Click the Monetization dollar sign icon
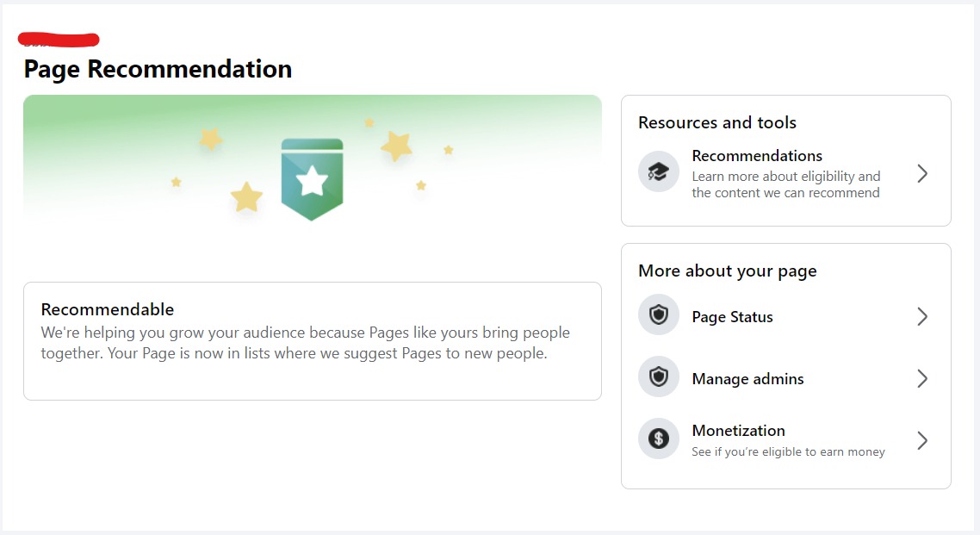980x535 pixels. 659,439
